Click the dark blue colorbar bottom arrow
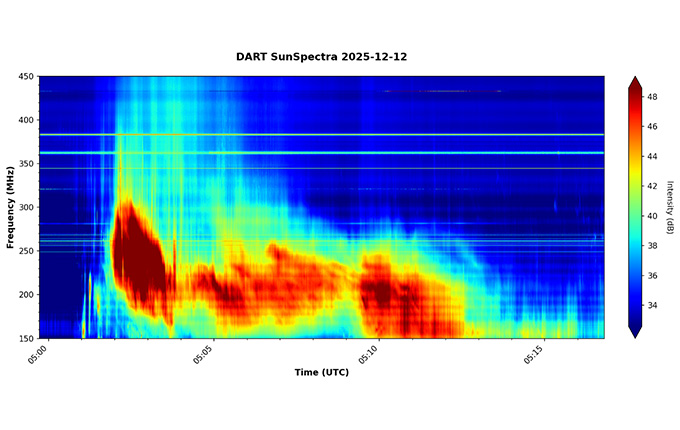Viewport: 680px width, 430px height. coord(634,332)
